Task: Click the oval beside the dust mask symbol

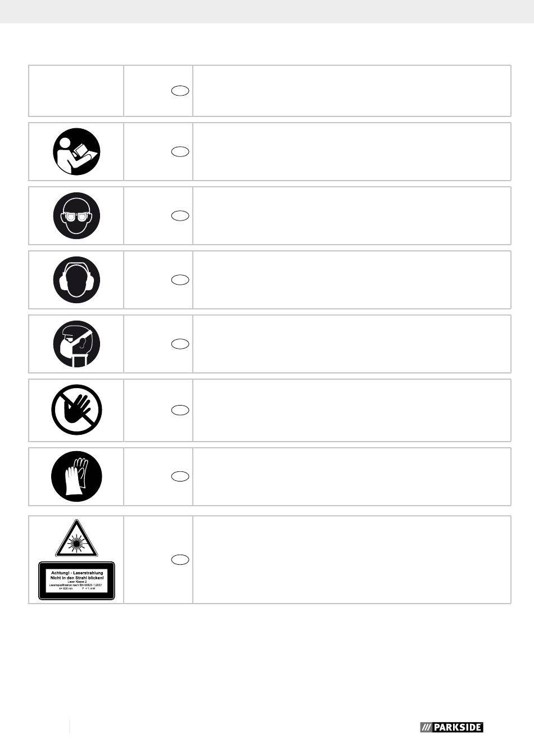Action: (180, 344)
